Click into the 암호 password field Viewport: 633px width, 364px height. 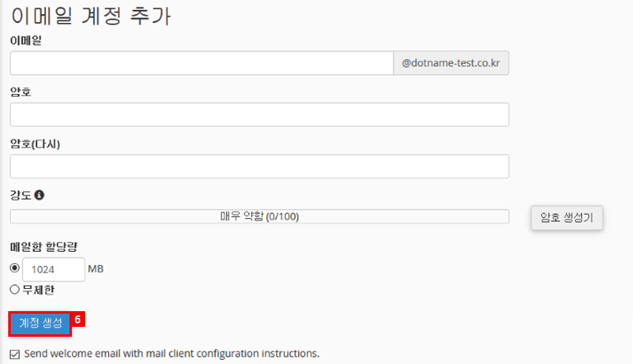[259, 115]
